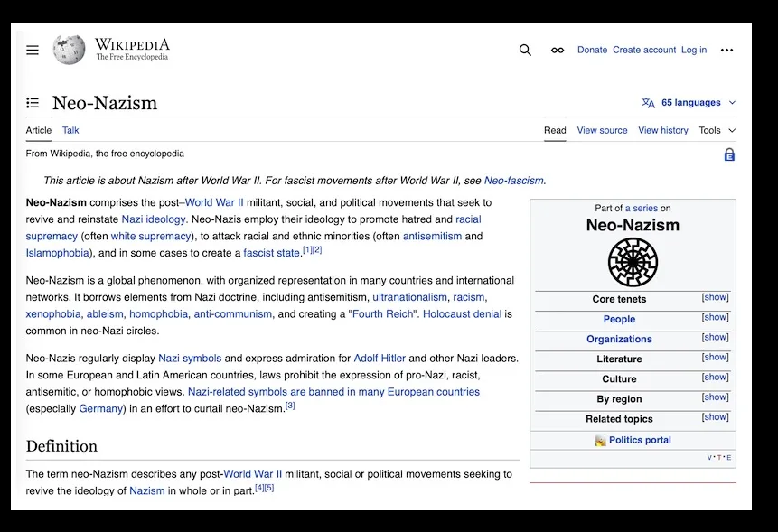778x532 pixels.
Task: Click the page protection padlock icon
Action: point(729,154)
